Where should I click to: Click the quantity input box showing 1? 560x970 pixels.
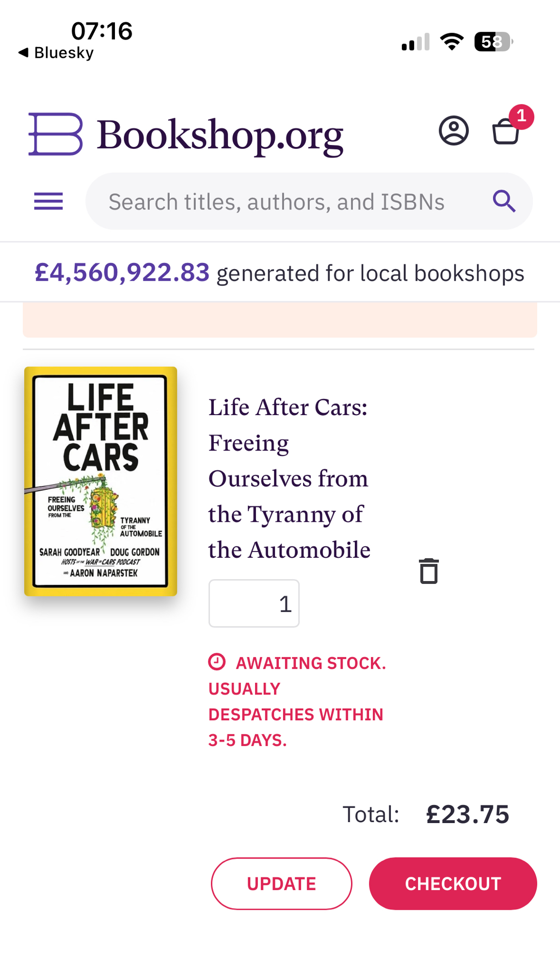click(254, 603)
